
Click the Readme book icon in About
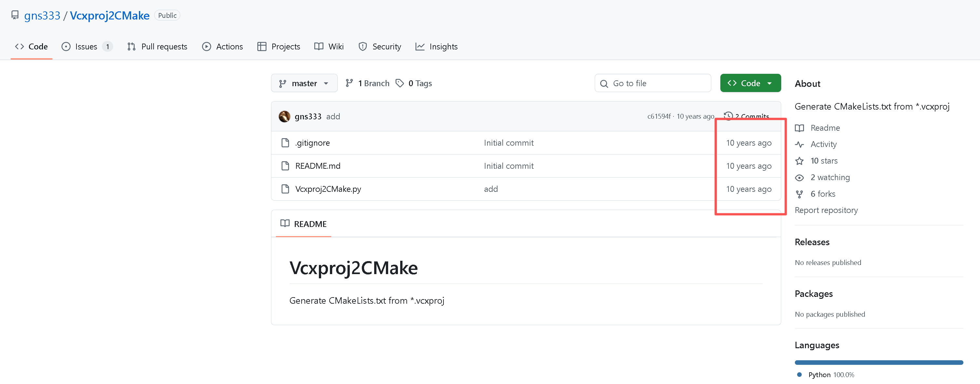[799, 128]
